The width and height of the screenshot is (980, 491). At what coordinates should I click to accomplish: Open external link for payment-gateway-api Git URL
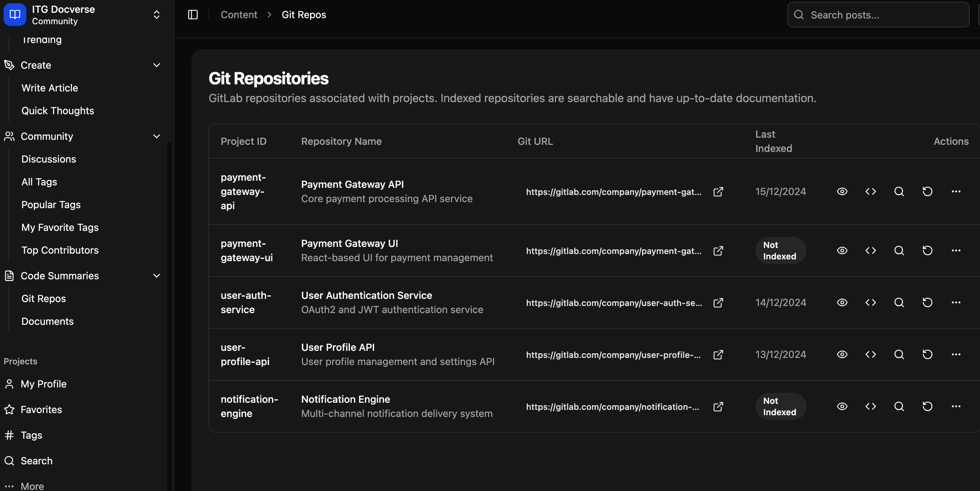click(718, 191)
